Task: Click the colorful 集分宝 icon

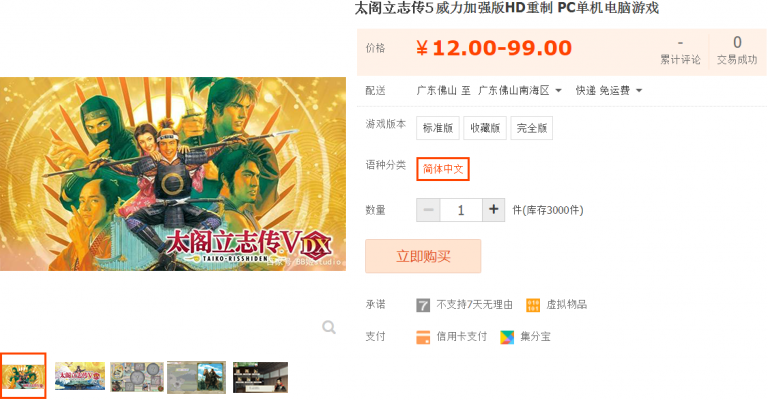Action: tap(507, 337)
